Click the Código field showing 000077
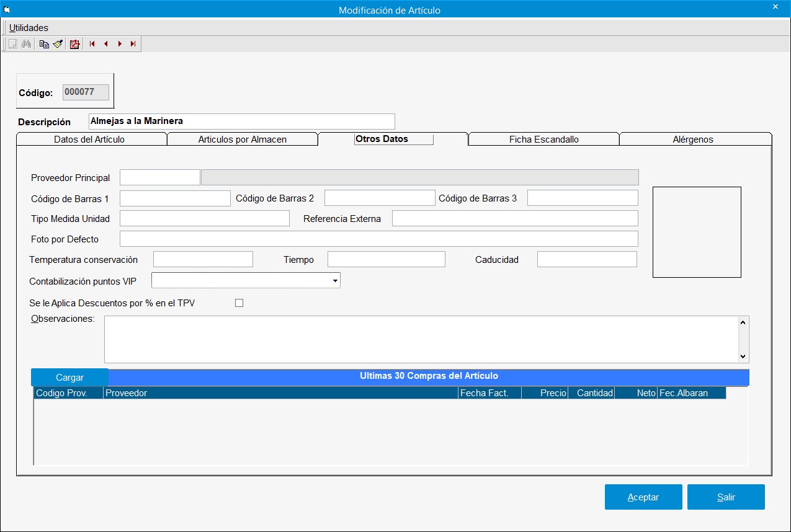791x532 pixels. point(86,92)
